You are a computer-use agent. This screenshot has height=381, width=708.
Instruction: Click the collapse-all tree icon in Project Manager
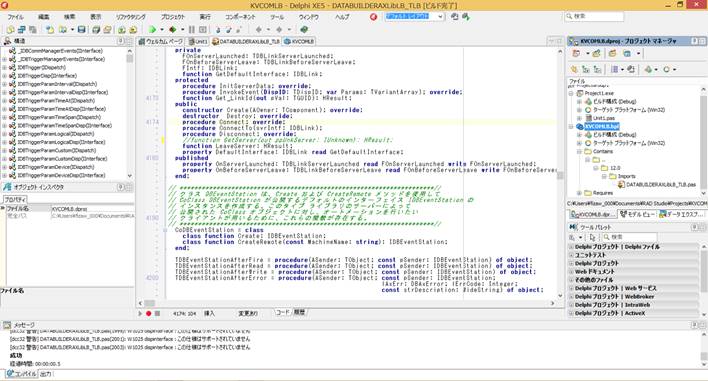click(x=597, y=70)
